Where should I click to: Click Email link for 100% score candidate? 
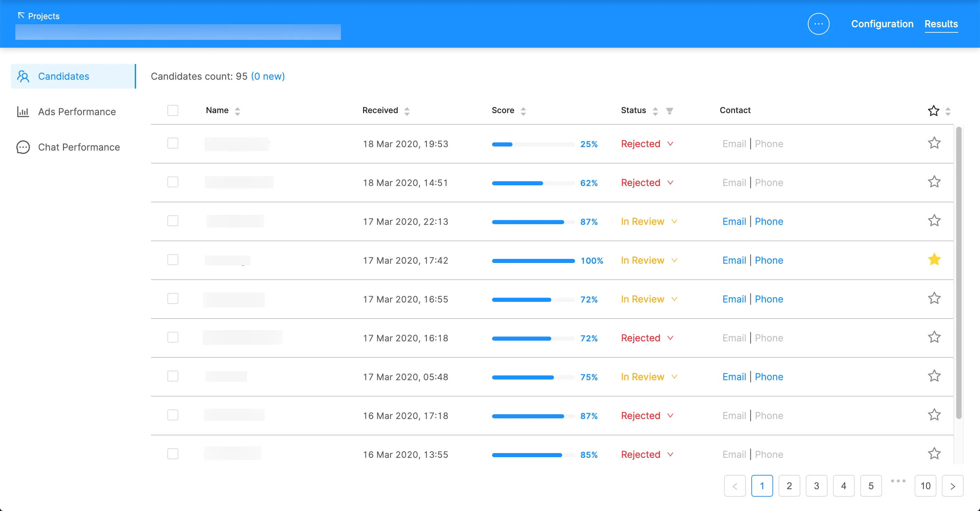click(734, 260)
